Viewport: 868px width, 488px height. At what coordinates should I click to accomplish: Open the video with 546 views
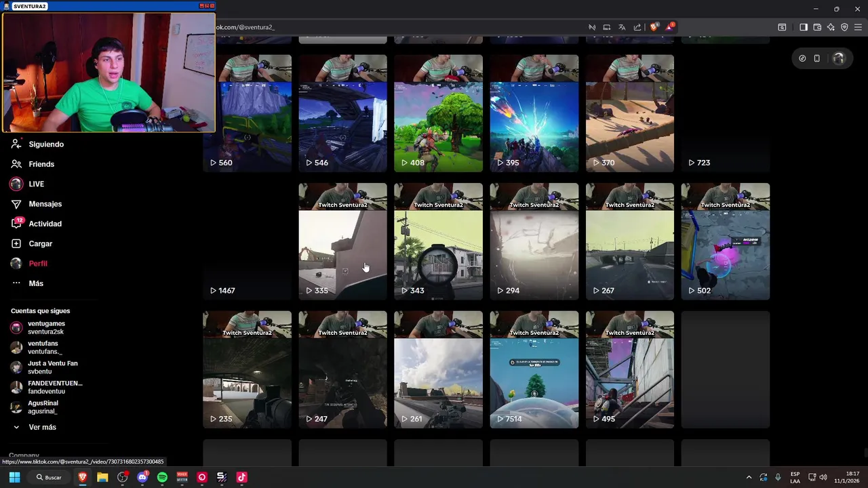click(x=342, y=113)
